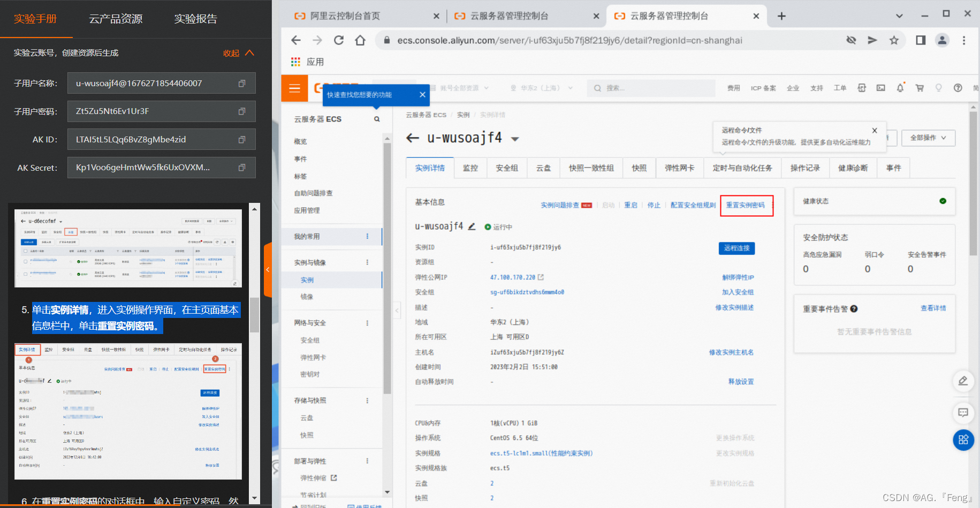Image resolution: width=980 pixels, height=508 pixels.
Task: Open a new browser tab
Action: 781,16
